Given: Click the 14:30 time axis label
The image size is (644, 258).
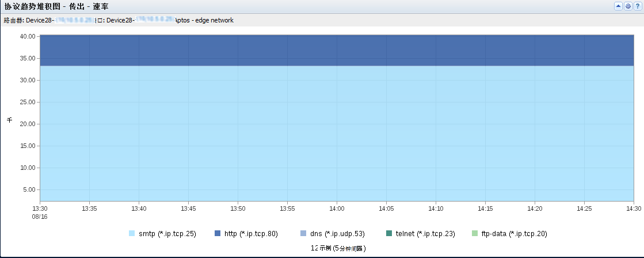Looking at the screenshot, I should click(634, 208).
